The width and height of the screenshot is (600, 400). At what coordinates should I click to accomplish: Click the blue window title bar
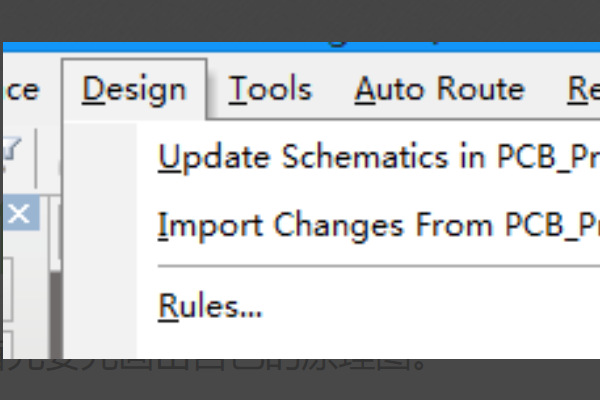[x=300, y=47]
